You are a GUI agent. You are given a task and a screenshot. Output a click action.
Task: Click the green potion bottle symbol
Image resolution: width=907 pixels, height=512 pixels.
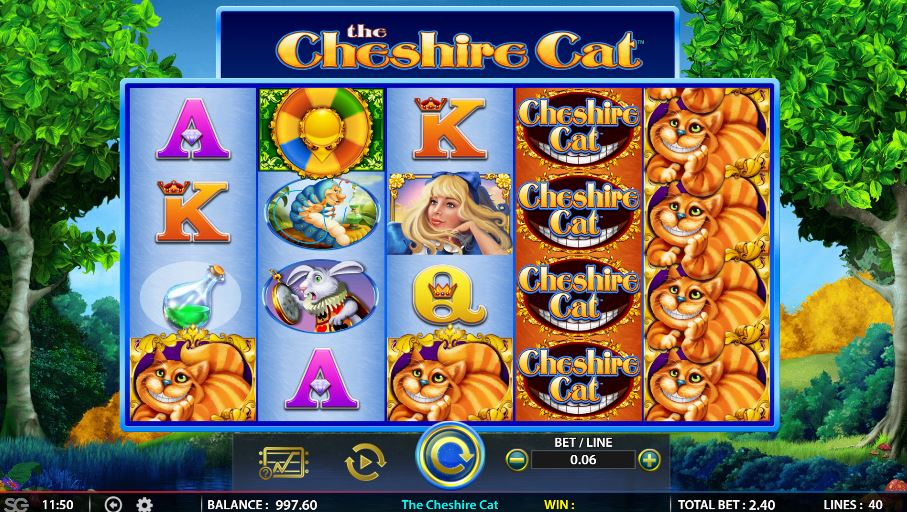tap(191, 296)
